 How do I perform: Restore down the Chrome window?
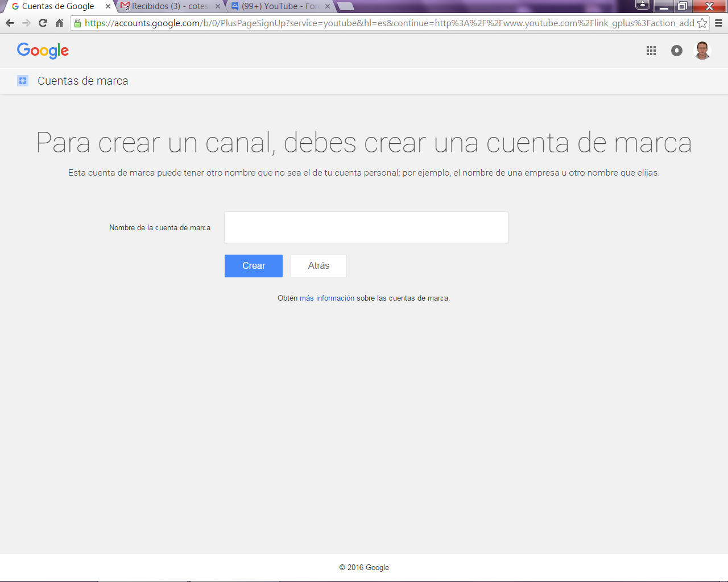(682, 6)
